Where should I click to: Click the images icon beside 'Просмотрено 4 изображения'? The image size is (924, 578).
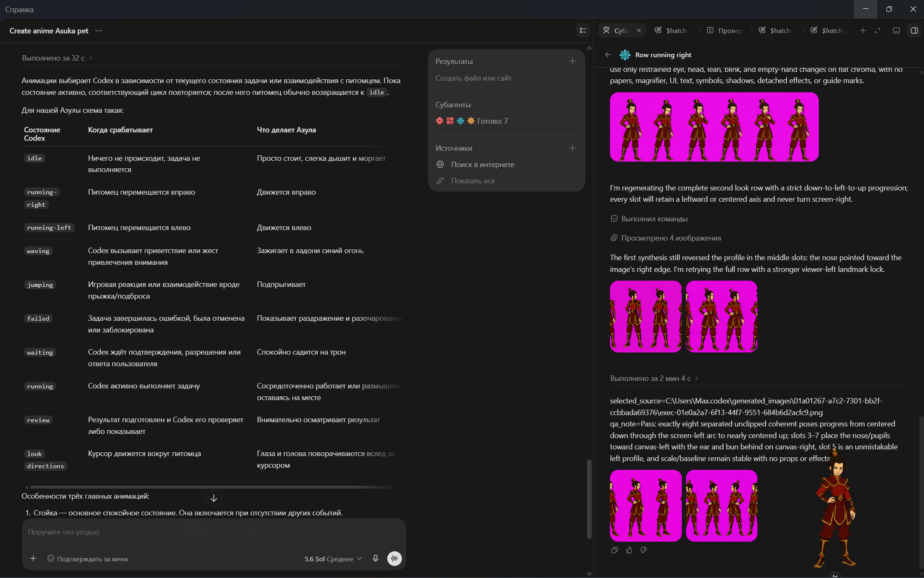[x=614, y=238]
